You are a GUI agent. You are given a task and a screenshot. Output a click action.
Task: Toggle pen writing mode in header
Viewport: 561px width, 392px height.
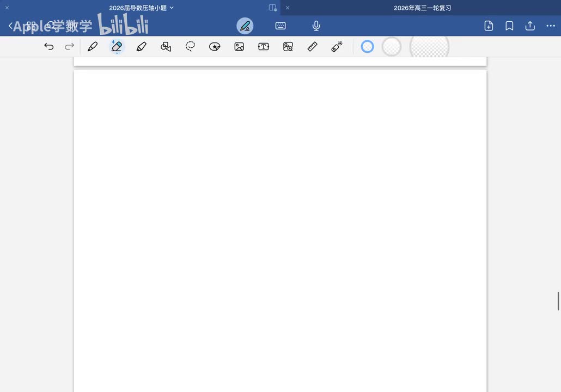pos(245,26)
